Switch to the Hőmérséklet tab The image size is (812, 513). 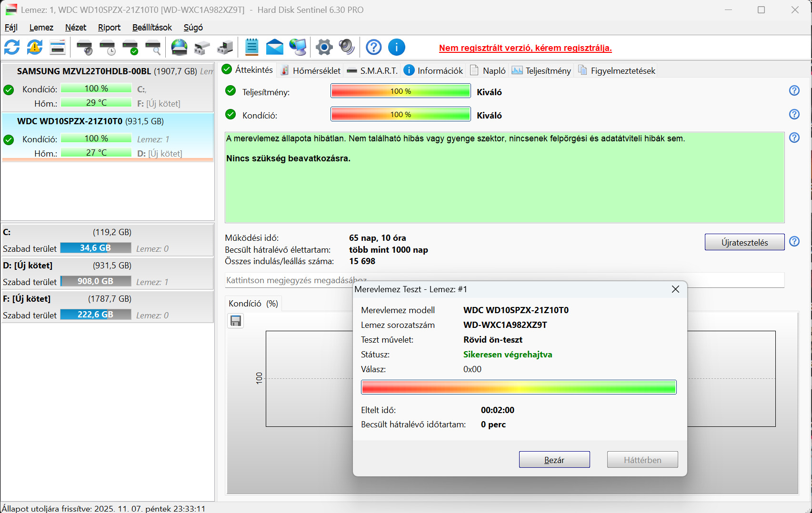coord(311,70)
